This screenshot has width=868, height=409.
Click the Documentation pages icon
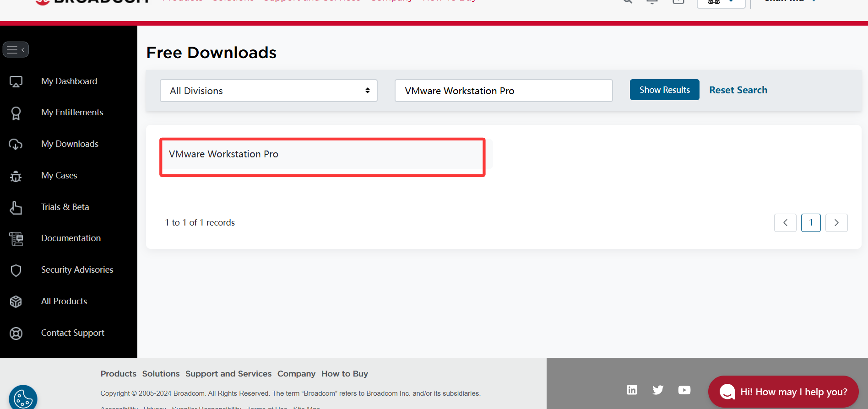click(16, 238)
